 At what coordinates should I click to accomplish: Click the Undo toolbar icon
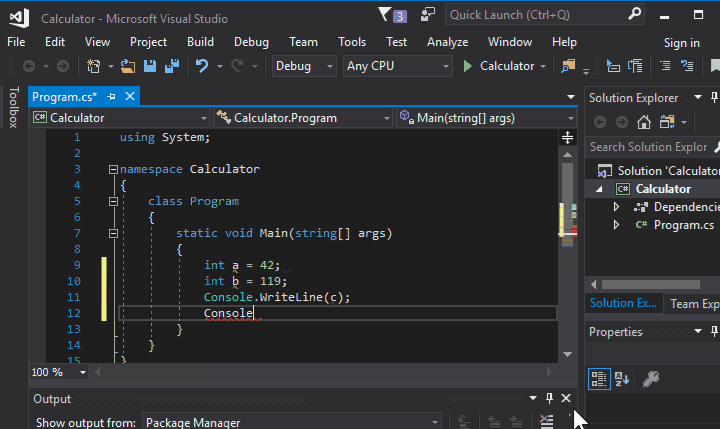pyautogui.click(x=202, y=66)
